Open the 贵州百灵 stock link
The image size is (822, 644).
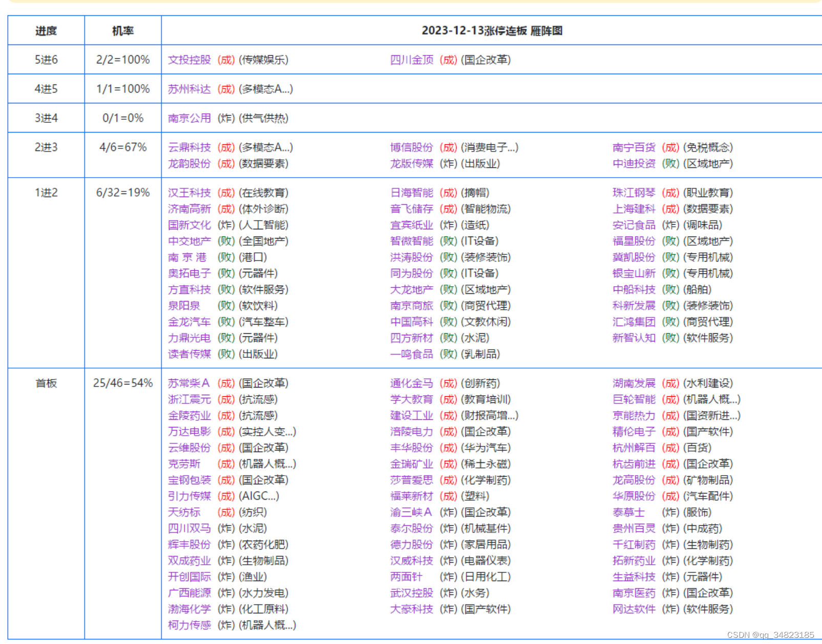(634, 528)
